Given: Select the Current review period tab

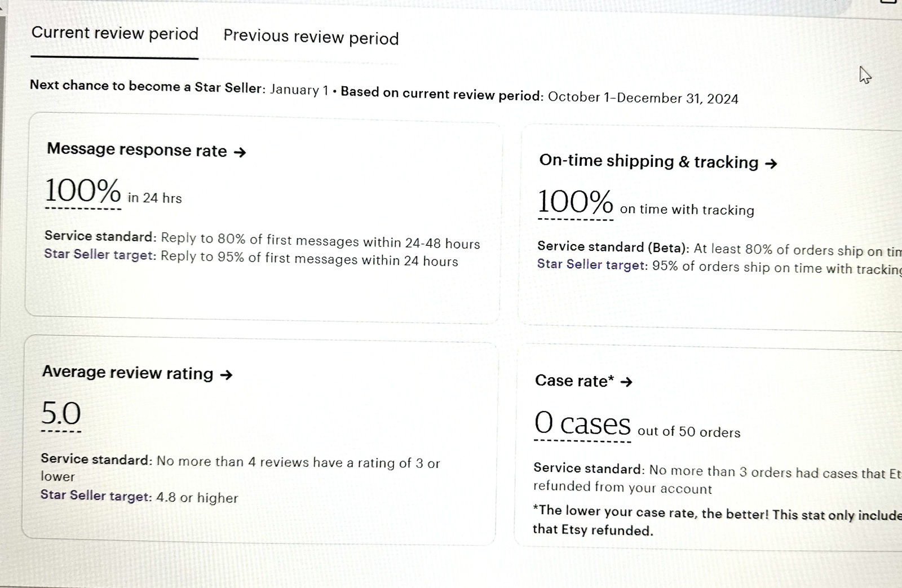Looking at the screenshot, I should coord(115,33).
